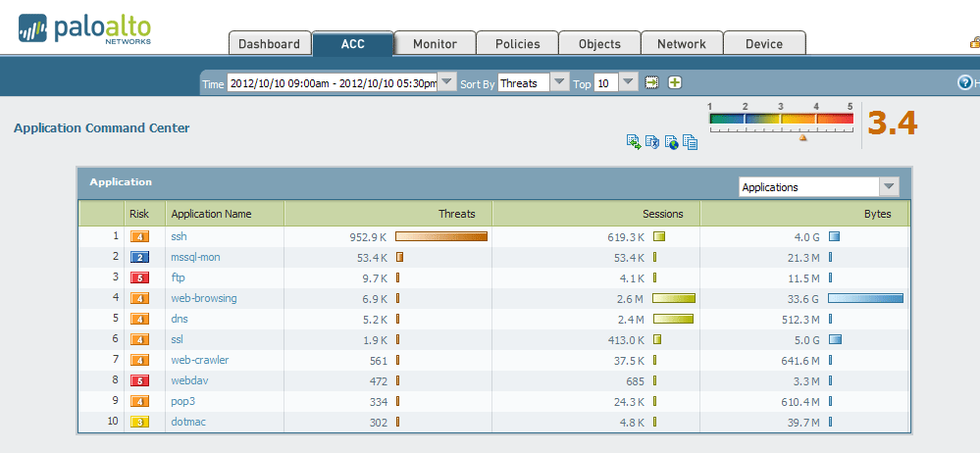This screenshot has height=453, width=980.
Task: Click the second report icon under risk meter
Action: 652,142
